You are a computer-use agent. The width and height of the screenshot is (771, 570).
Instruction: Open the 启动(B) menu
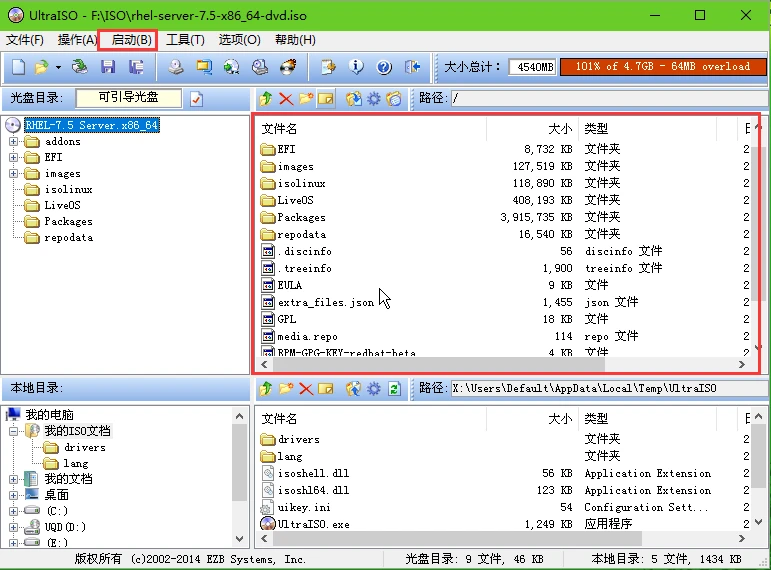[x=131, y=40]
